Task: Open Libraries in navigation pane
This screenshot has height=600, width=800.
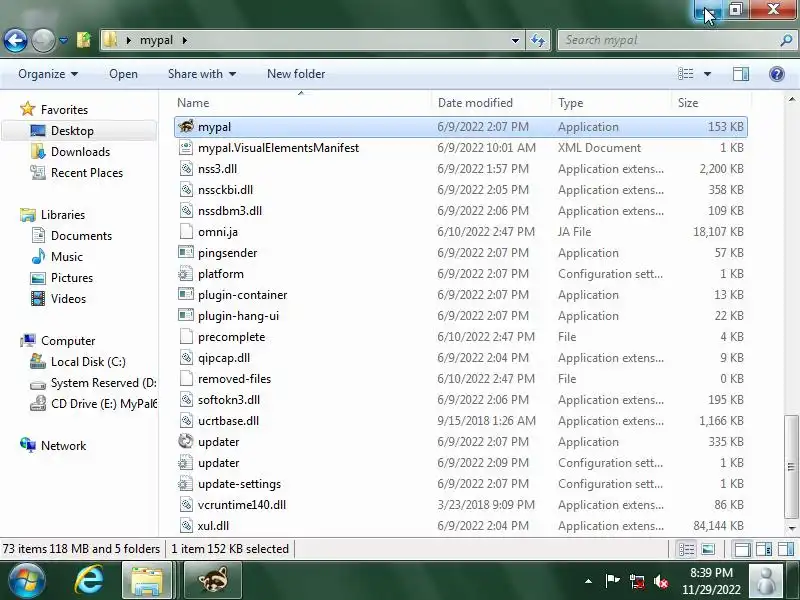Action: [x=63, y=215]
